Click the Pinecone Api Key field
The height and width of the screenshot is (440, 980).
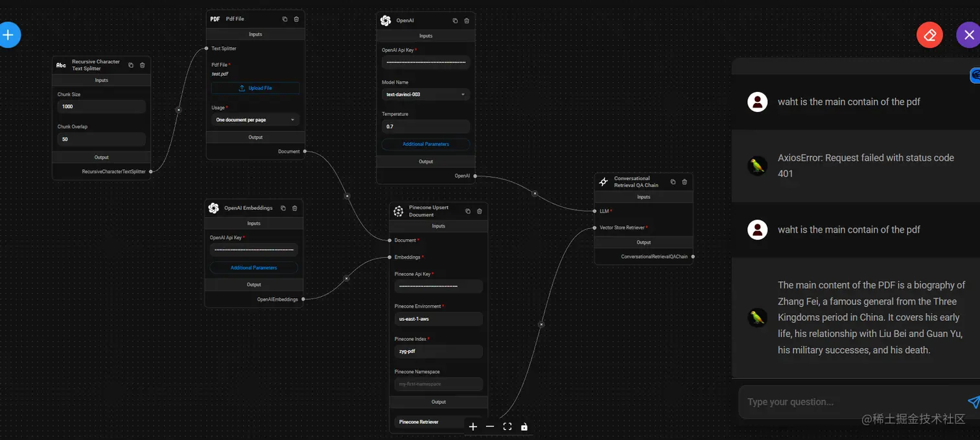(439, 286)
